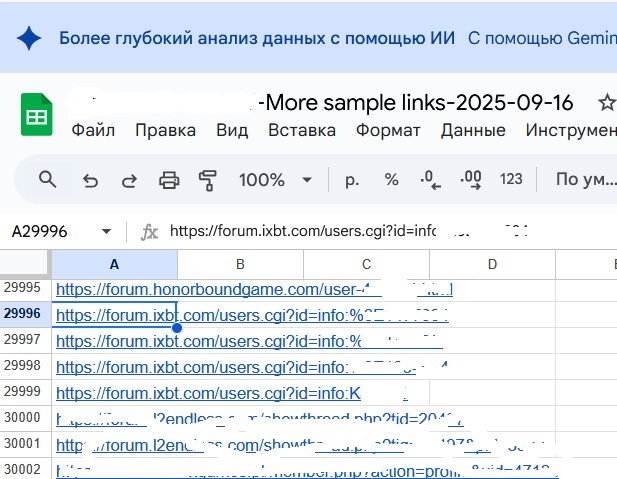This screenshot has height=479, width=617.
Task: Open l2endless link in row 30001
Action: click(x=307, y=446)
